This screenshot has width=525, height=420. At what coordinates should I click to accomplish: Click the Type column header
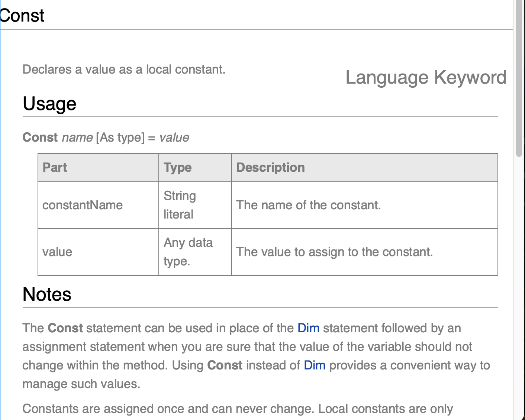tap(195, 168)
